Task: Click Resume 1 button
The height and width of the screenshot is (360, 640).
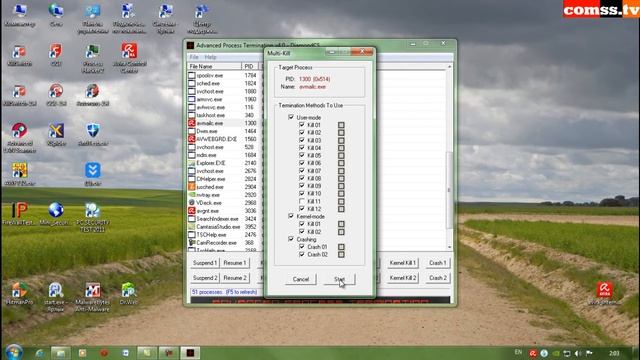Action: coord(235,263)
